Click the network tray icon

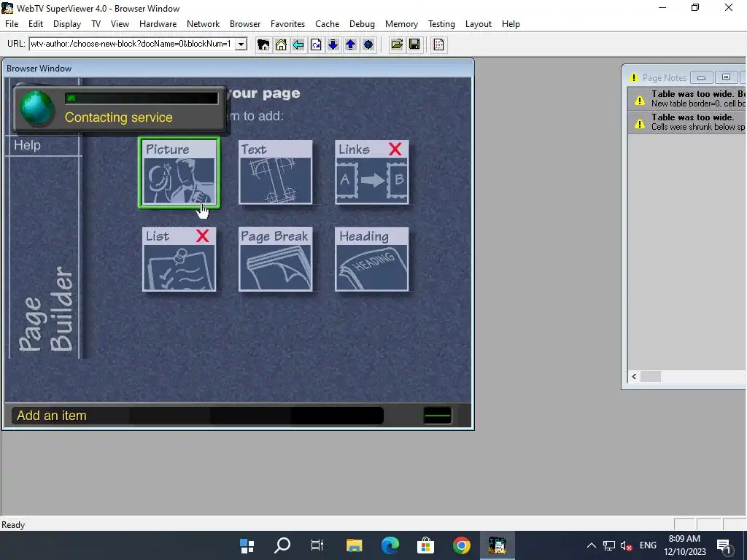tap(609, 545)
